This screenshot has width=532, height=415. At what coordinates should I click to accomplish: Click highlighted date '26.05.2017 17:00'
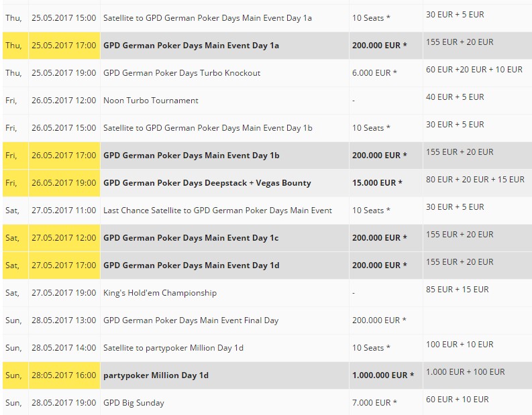(64, 156)
